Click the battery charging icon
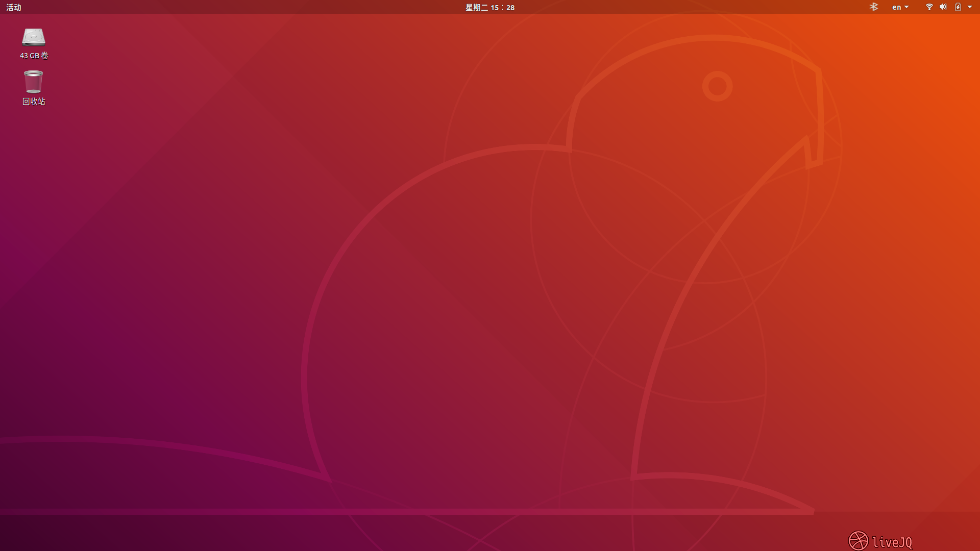The image size is (980, 551). pos(958,7)
